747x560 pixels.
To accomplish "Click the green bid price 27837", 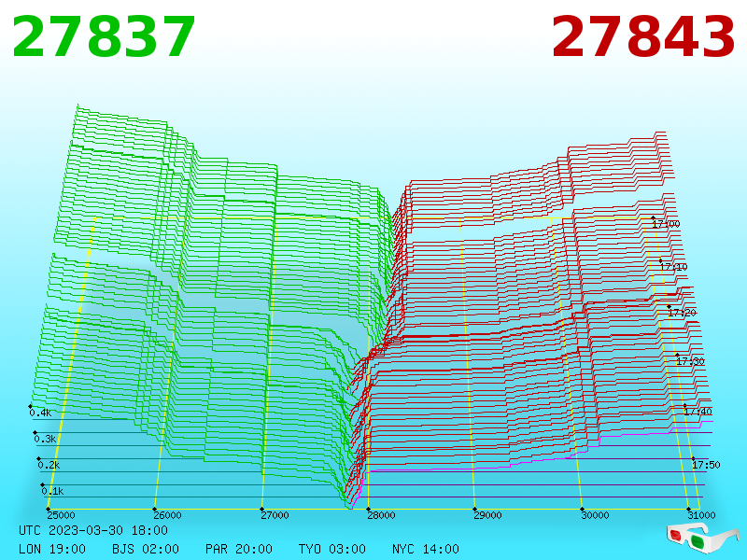I will (104, 37).
